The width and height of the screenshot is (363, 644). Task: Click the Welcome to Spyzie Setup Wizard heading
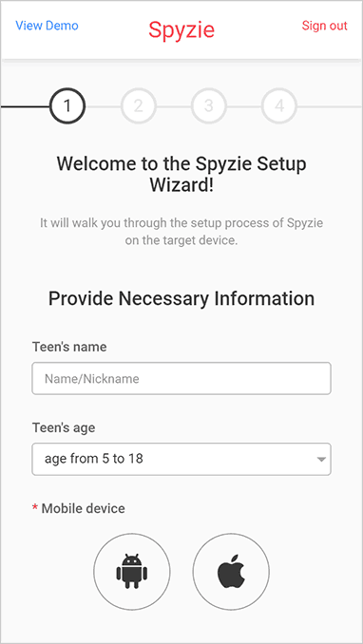[181, 175]
